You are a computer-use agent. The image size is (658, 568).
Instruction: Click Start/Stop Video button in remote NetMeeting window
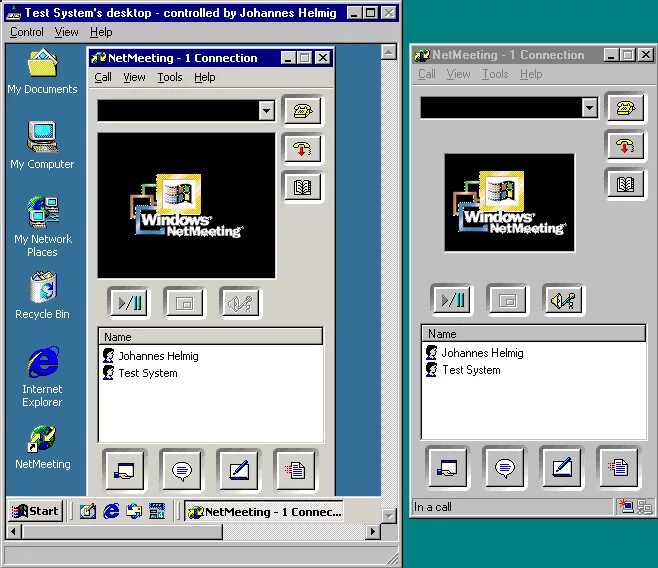click(130, 302)
